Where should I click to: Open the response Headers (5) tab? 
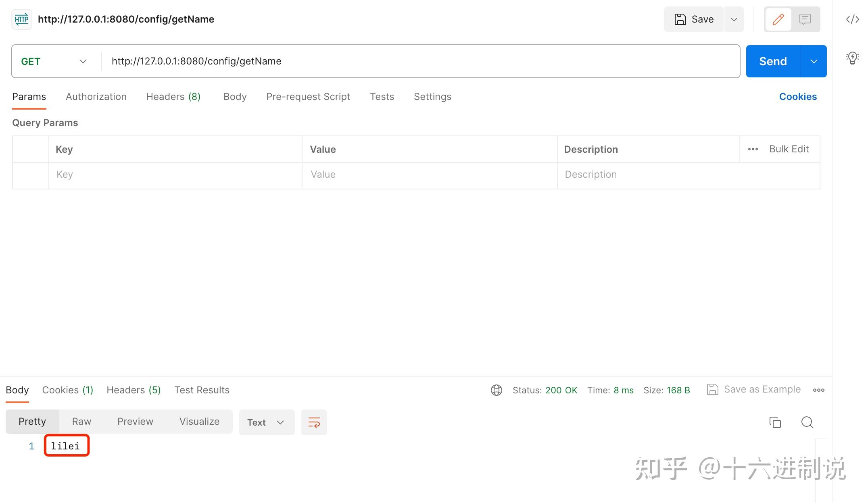coord(134,390)
